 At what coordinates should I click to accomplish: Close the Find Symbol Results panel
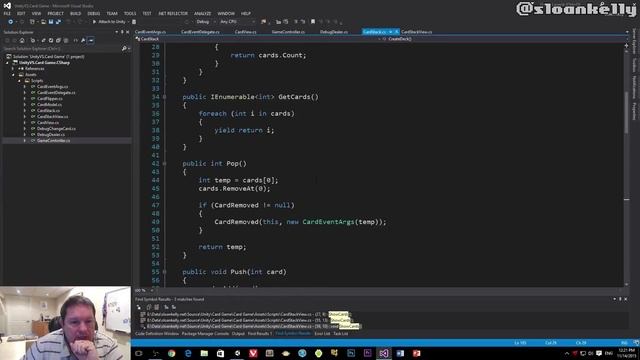626,299
